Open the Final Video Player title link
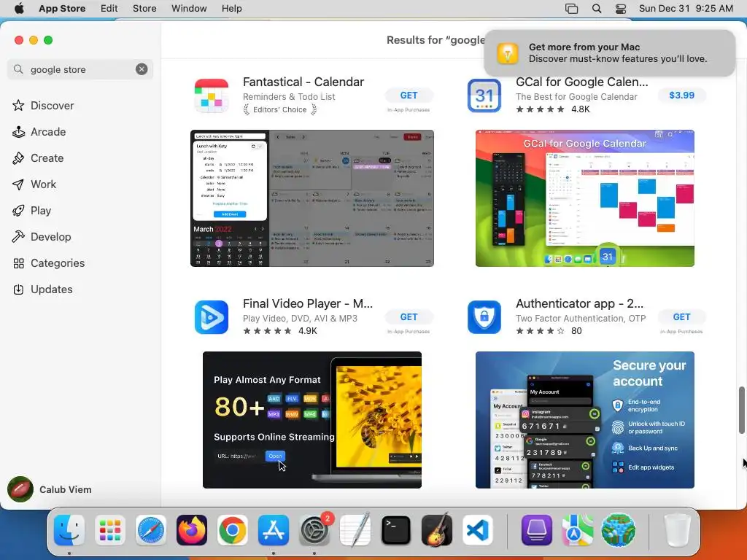 click(308, 304)
